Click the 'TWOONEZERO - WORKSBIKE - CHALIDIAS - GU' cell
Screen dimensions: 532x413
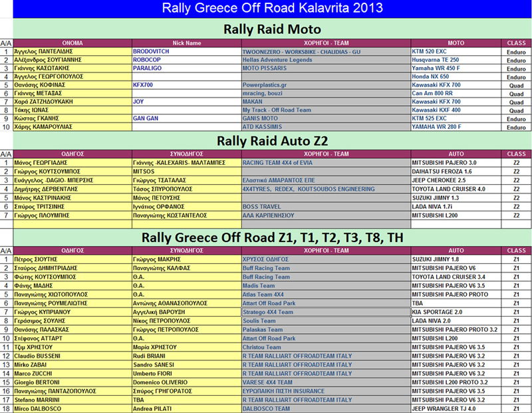(x=326, y=52)
